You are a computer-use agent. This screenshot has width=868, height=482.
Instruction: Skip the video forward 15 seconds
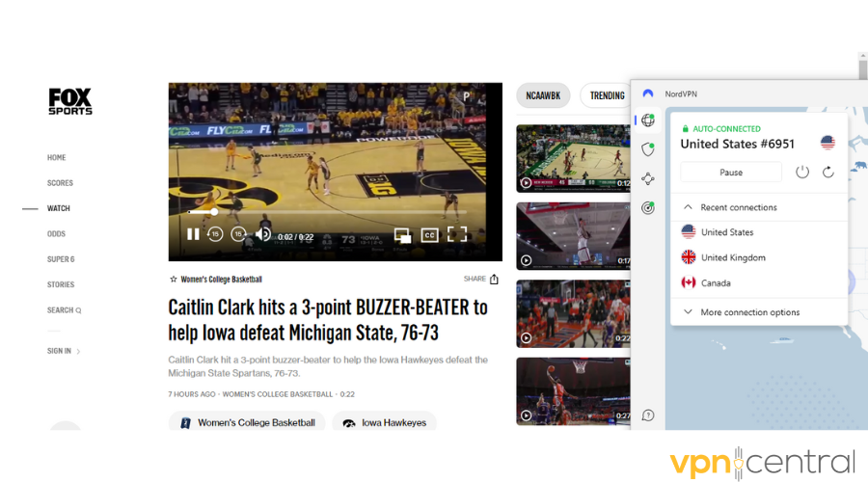[238, 234]
